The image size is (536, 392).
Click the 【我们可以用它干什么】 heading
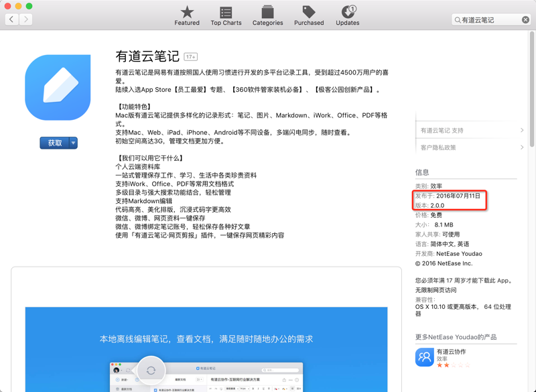[151, 158]
